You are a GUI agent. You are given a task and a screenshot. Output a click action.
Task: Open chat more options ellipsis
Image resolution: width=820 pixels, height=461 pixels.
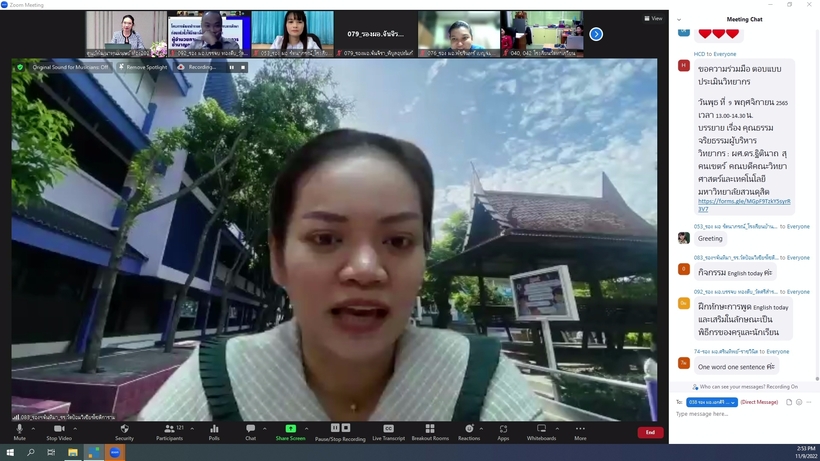click(809, 402)
